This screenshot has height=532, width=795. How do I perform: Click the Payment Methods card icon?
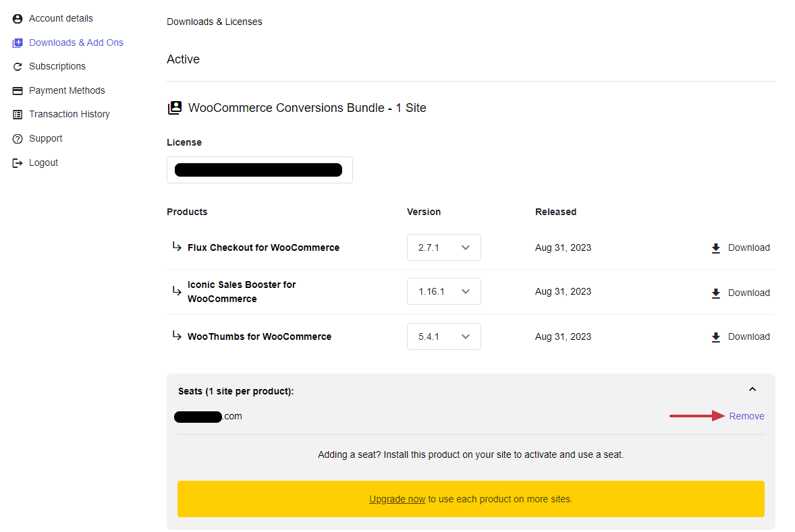pos(18,90)
